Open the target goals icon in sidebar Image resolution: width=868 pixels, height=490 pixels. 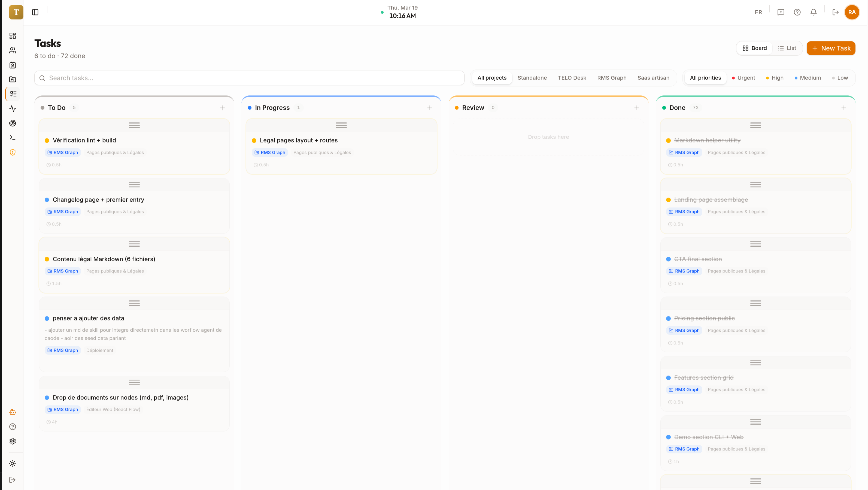(13, 123)
